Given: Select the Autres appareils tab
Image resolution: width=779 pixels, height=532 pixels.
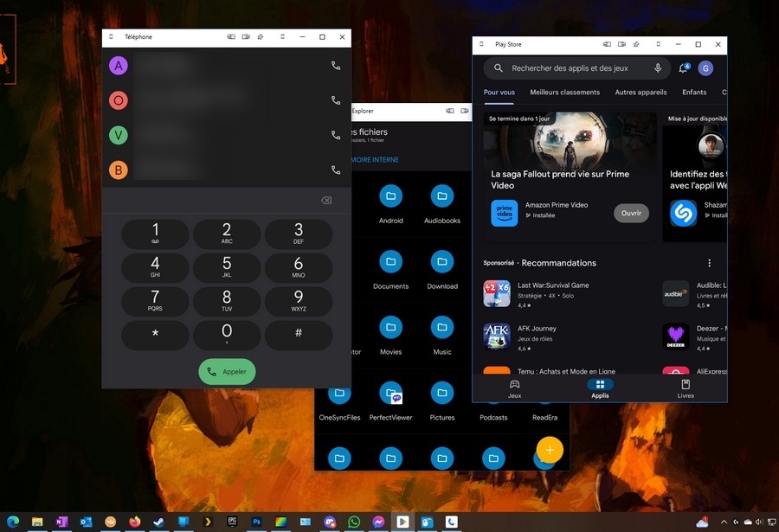Looking at the screenshot, I should [x=641, y=93].
